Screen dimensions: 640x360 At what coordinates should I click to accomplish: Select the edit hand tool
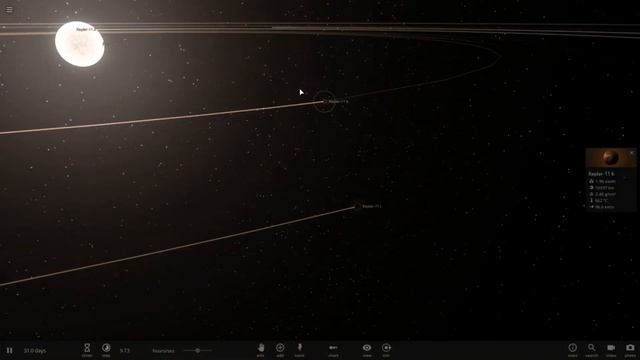[x=260, y=350]
